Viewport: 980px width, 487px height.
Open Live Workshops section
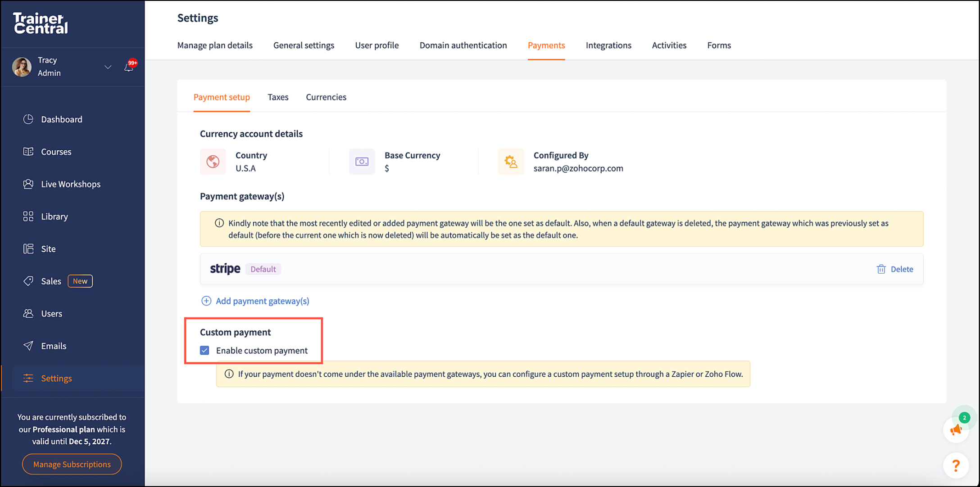pos(70,184)
